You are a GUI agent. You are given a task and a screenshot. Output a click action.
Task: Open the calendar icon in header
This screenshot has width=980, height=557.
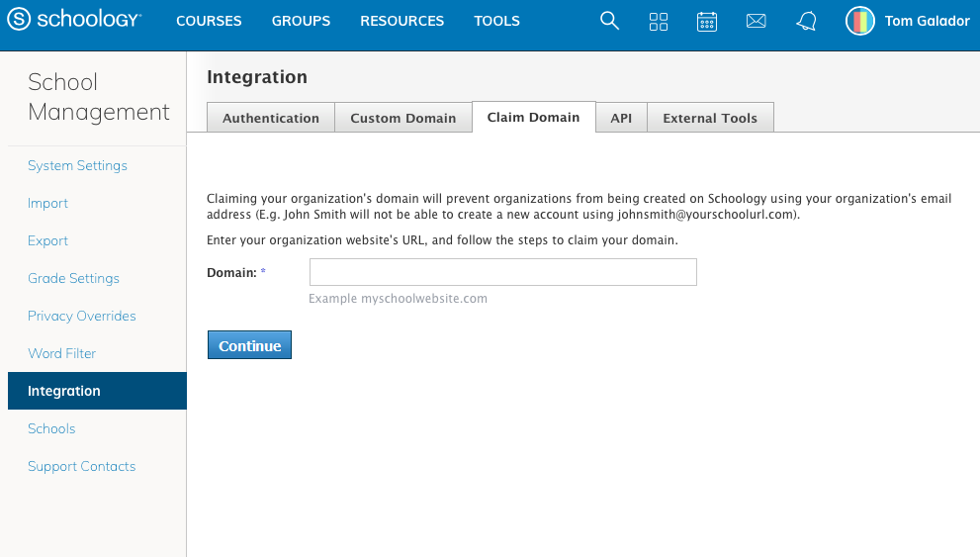pyautogui.click(x=707, y=21)
